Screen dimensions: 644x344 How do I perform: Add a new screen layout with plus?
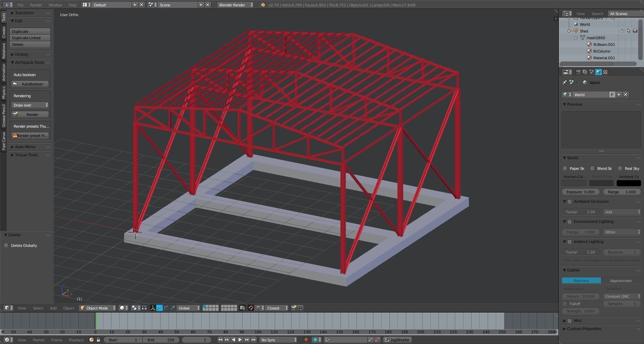(x=135, y=5)
